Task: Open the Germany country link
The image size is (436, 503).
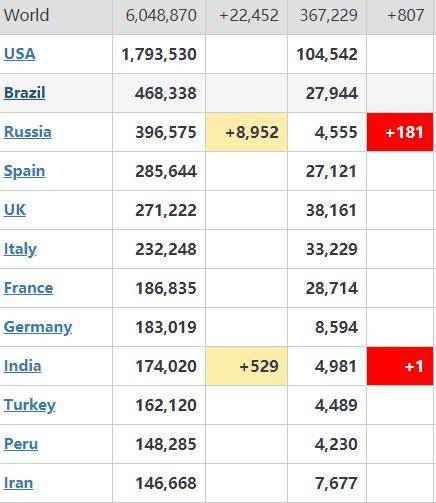Action: click(38, 327)
